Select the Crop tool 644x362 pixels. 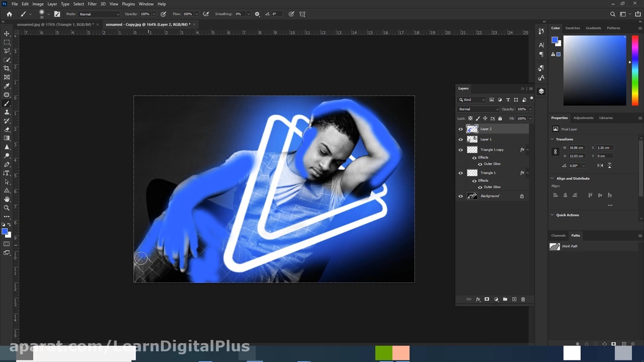pos(7,68)
